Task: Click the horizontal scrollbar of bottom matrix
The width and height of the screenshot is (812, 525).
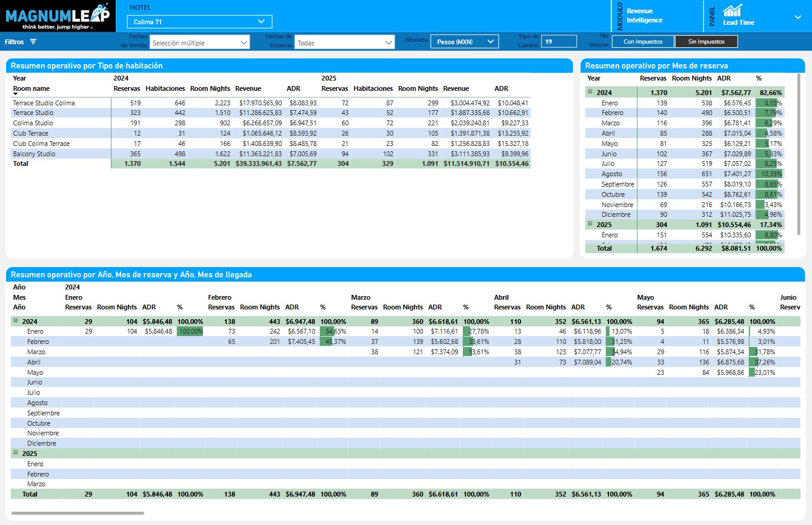Action: (x=78, y=513)
